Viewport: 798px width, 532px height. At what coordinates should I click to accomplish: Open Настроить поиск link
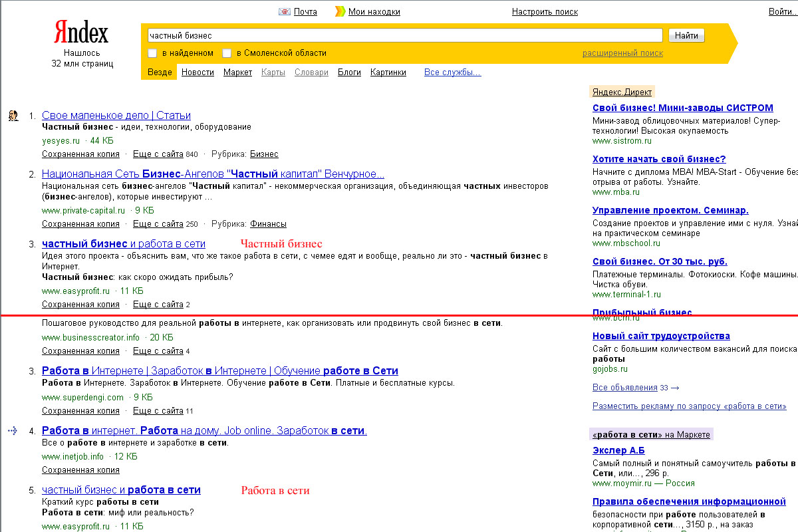(x=545, y=11)
